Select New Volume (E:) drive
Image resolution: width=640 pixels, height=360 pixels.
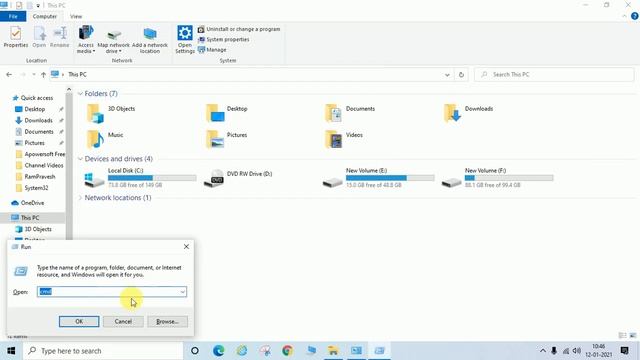[378, 178]
